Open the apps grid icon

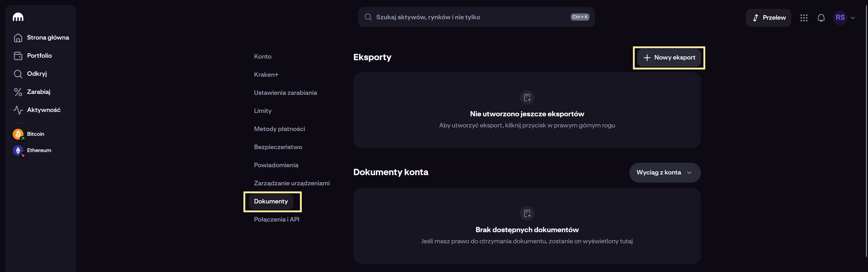pyautogui.click(x=804, y=18)
